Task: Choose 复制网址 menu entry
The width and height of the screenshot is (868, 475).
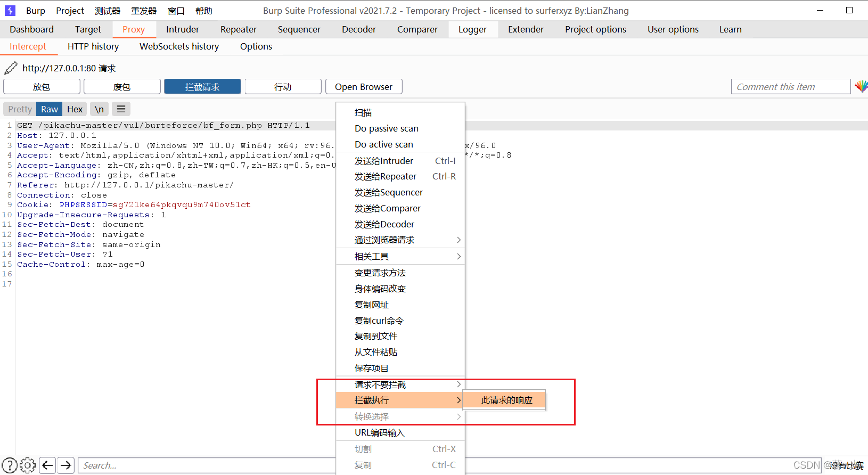Action: (x=400, y=305)
